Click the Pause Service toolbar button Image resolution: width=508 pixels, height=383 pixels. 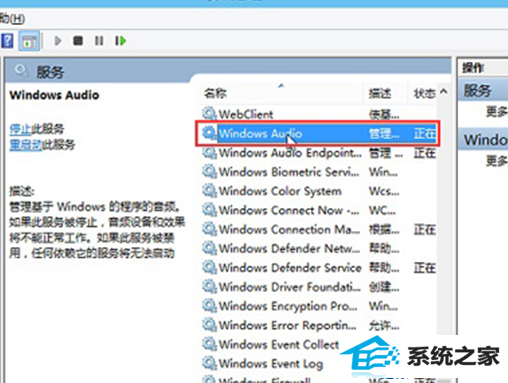coord(99,41)
